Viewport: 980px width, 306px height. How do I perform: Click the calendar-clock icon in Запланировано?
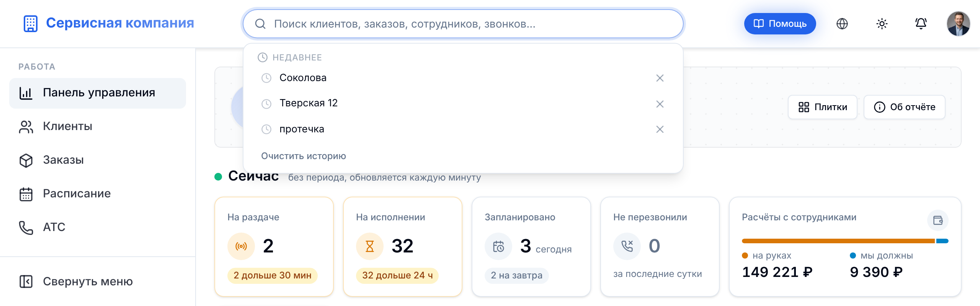498,246
